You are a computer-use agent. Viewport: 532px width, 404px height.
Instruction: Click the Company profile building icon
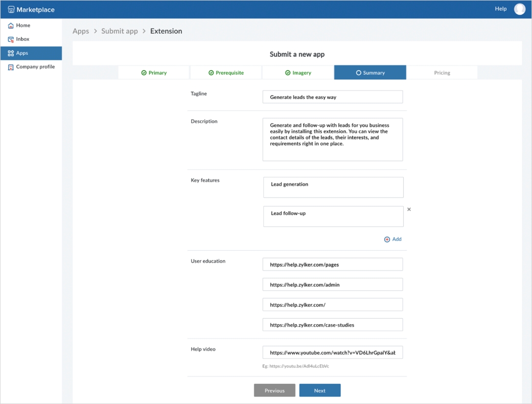pyautogui.click(x=11, y=67)
